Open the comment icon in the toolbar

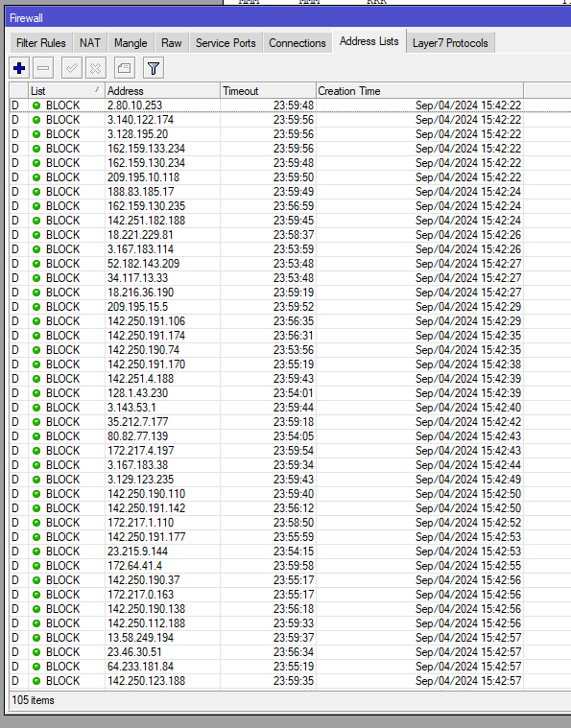tap(125, 68)
